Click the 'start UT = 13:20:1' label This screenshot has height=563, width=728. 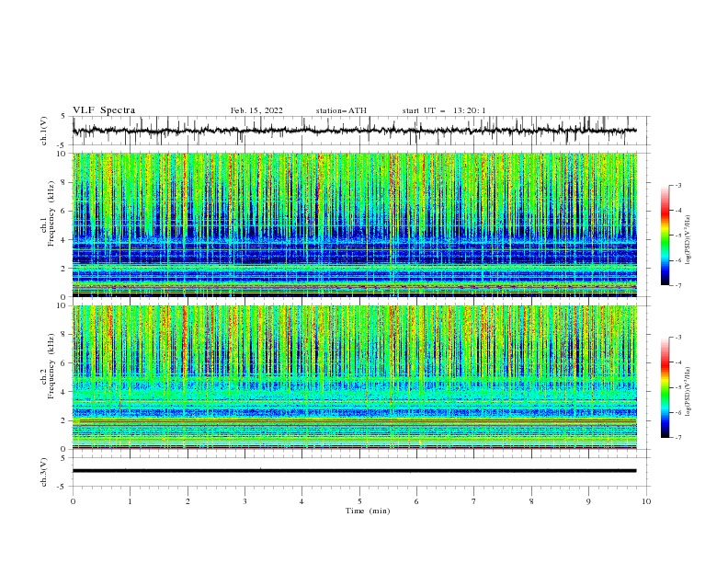pos(443,110)
